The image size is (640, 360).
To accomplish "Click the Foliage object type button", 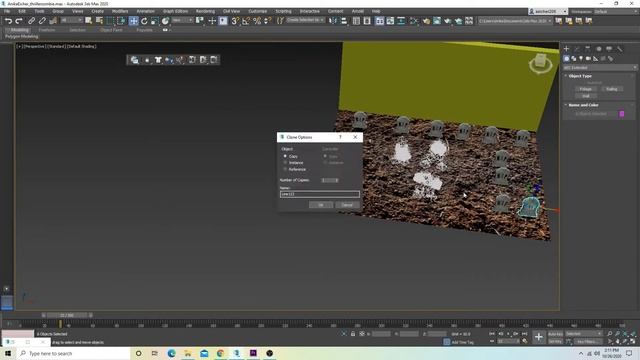I will click(x=586, y=89).
